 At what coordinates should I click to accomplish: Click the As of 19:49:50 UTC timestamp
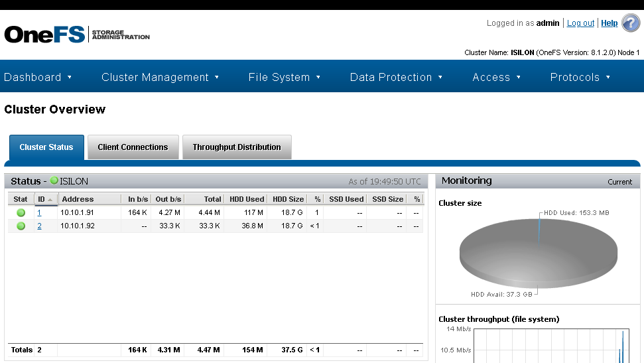pos(385,181)
